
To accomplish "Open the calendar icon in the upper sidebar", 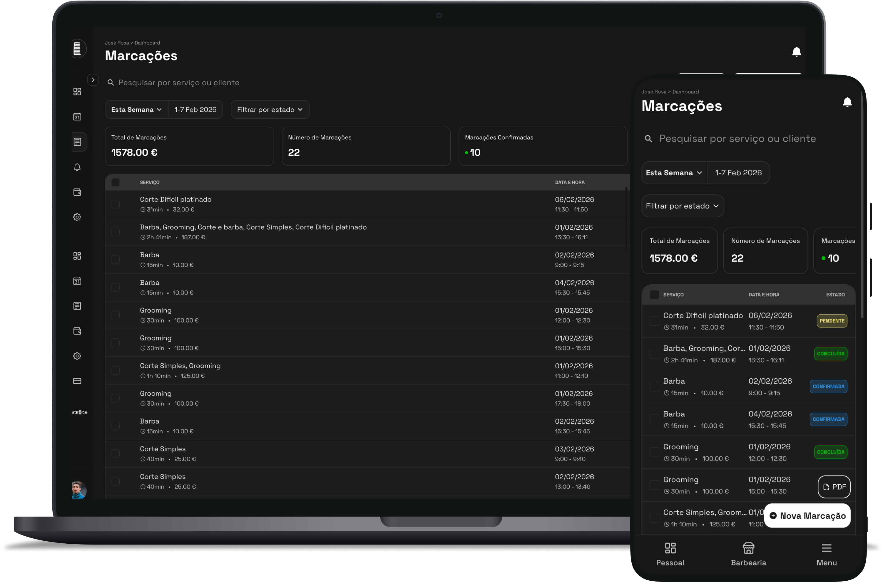I will coord(77,117).
